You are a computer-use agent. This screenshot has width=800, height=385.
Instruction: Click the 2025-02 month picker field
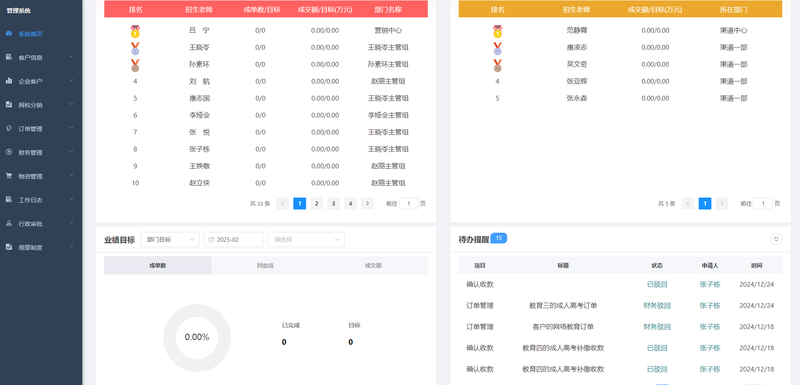coord(234,240)
